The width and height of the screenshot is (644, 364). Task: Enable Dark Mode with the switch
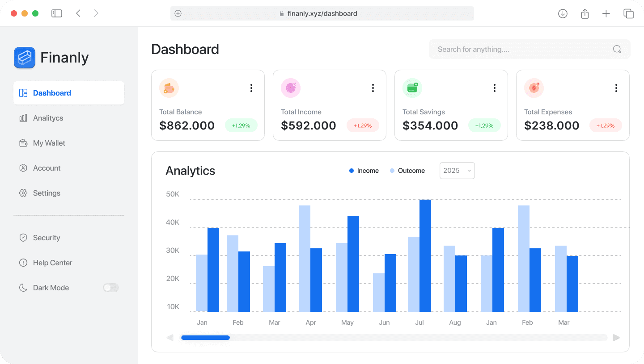[110, 288]
